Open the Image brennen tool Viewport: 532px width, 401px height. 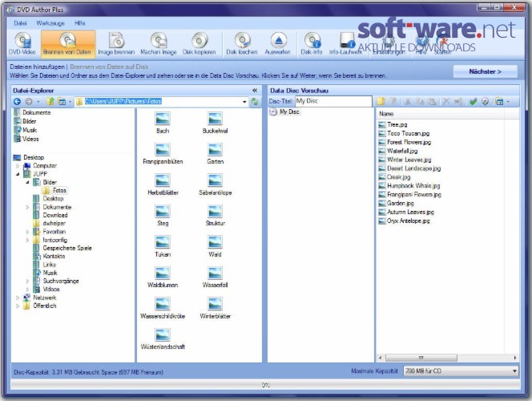click(116, 43)
